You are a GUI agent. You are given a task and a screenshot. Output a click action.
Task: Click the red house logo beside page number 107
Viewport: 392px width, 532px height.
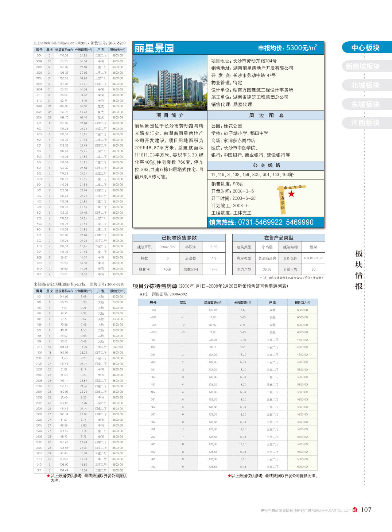355,510
